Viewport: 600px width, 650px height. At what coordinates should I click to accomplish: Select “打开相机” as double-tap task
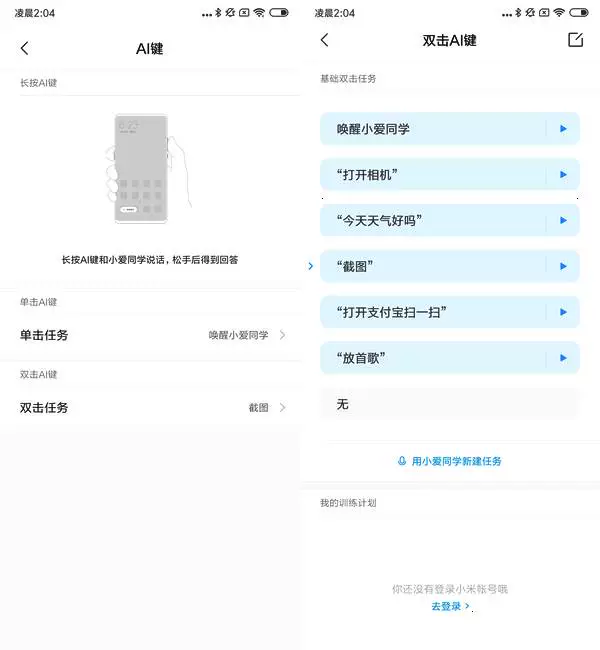[432, 175]
